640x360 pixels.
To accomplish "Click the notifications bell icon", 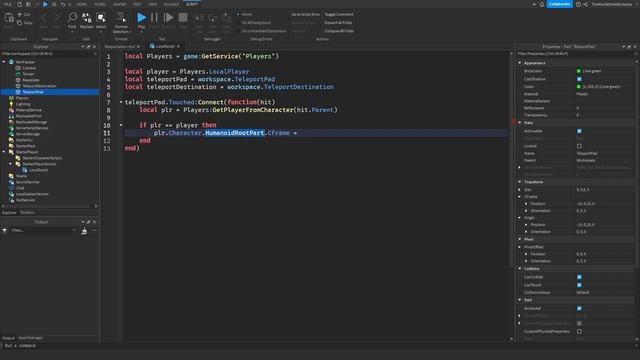I will click(542, 4).
